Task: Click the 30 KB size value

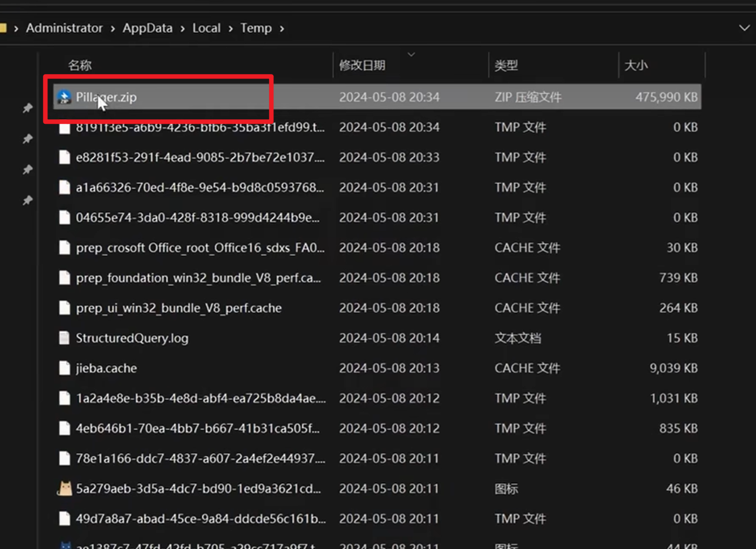Action: [682, 248]
